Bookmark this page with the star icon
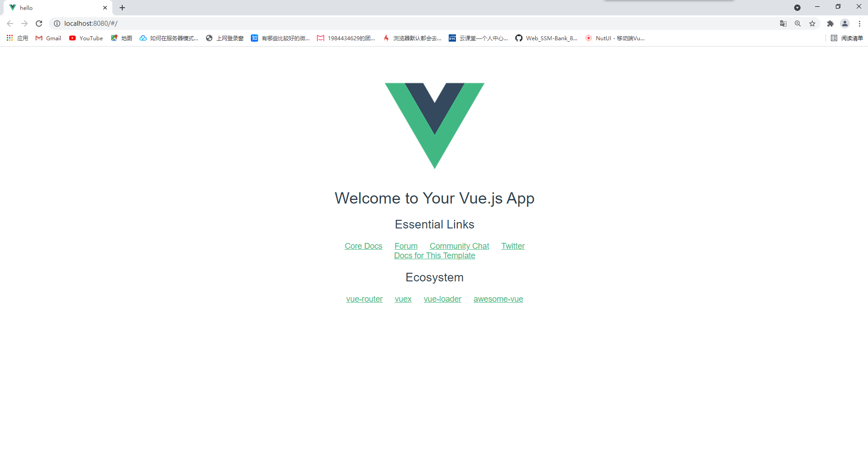This screenshot has height=470, width=868. pyautogui.click(x=812, y=24)
